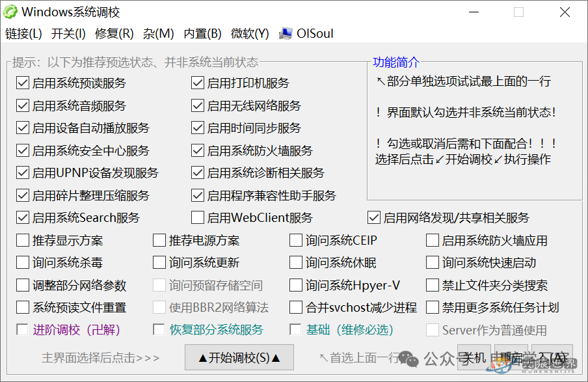Click the green app icon in title bar
Image resolution: width=588 pixels, height=382 pixels.
click(x=10, y=12)
